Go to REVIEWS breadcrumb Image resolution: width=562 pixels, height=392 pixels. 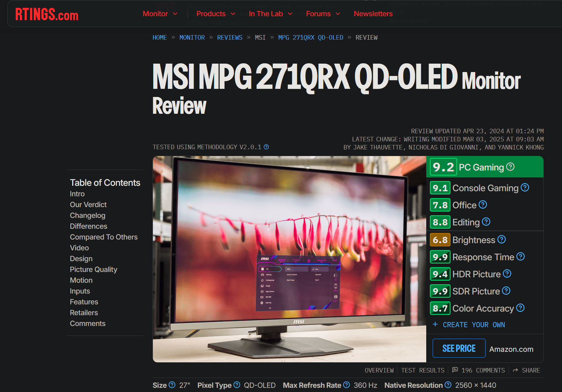230,38
